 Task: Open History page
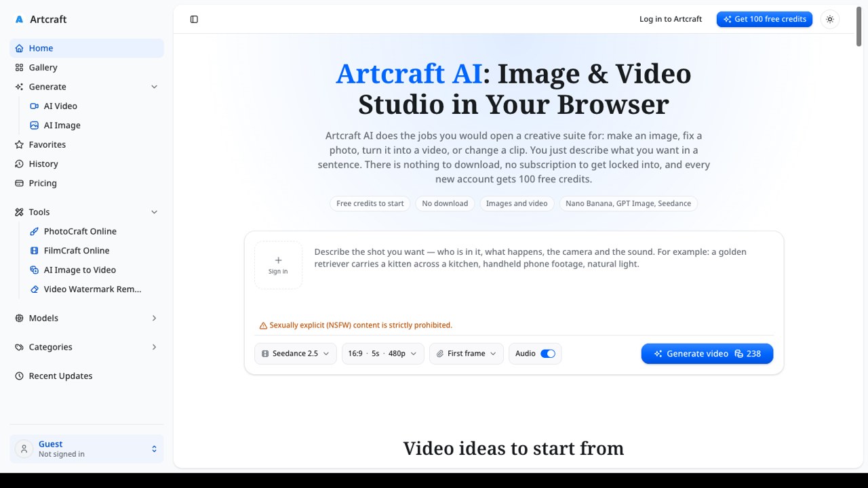pyautogui.click(x=87, y=164)
